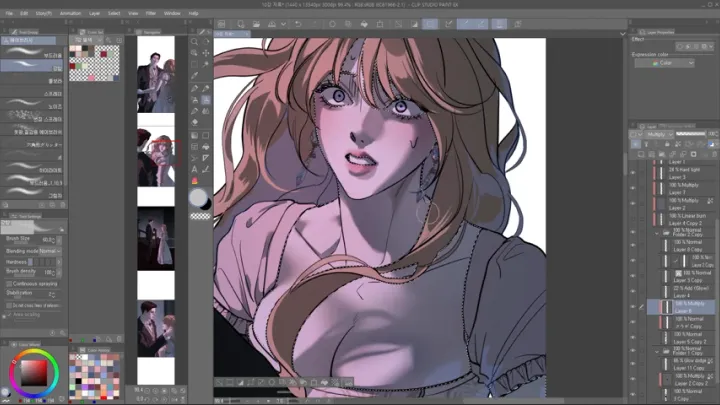720x405 pixels.
Task: Click Lock layer icon in Layer panel
Action: tap(667, 144)
